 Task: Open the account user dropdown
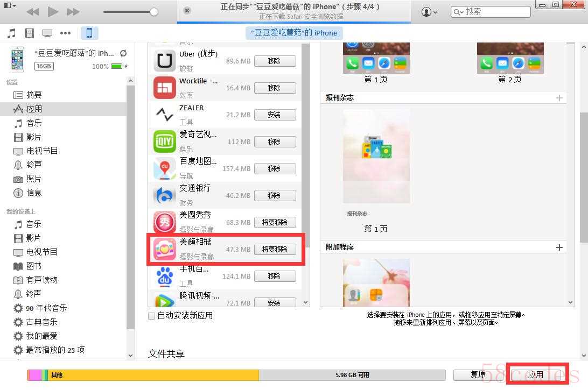pos(429,11)
